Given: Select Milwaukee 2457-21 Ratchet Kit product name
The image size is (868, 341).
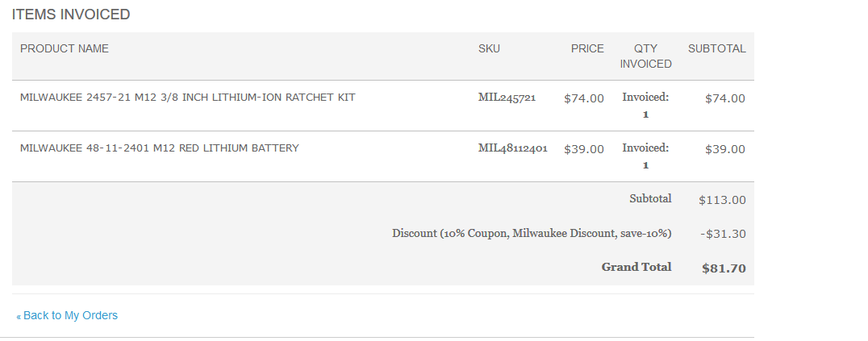Looking at the screenshot, I should tap(188, 98).
